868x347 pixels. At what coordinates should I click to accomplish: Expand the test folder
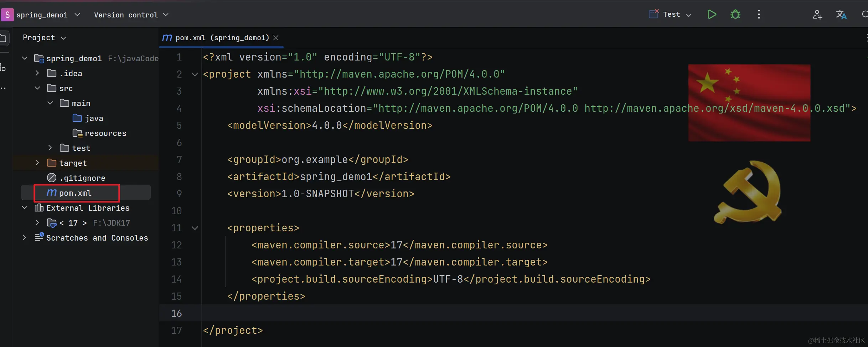(x=50, y=148)
